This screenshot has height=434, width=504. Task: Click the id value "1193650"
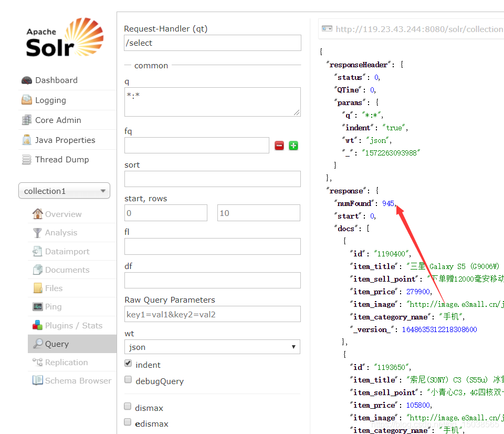tap(391, 367)
